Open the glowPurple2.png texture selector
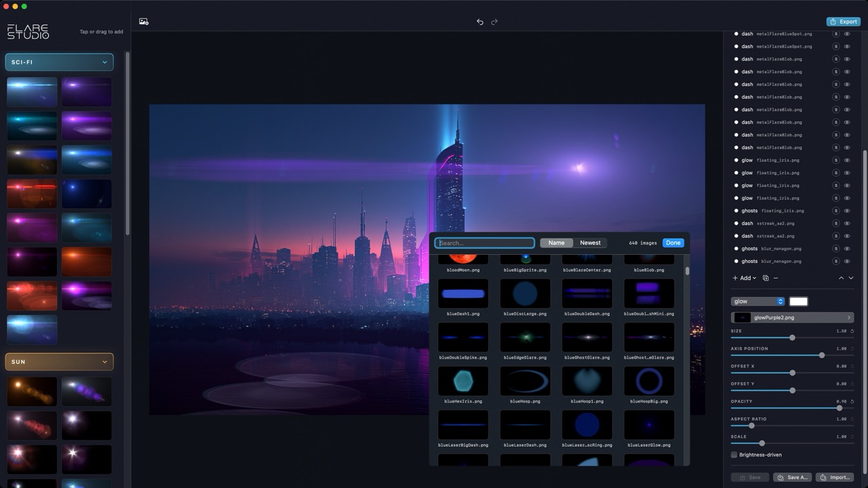The width and height of the screenshot is (868, 488). (x=792, y=317)
